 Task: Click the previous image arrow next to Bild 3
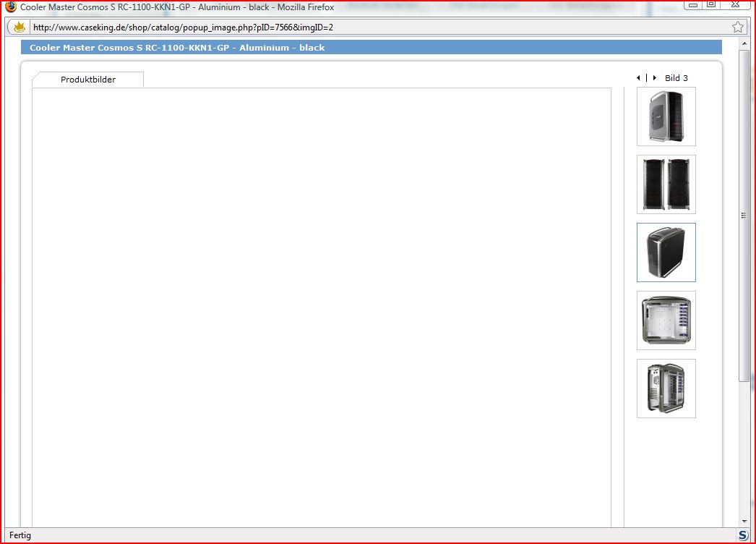[x=638, y=77]
